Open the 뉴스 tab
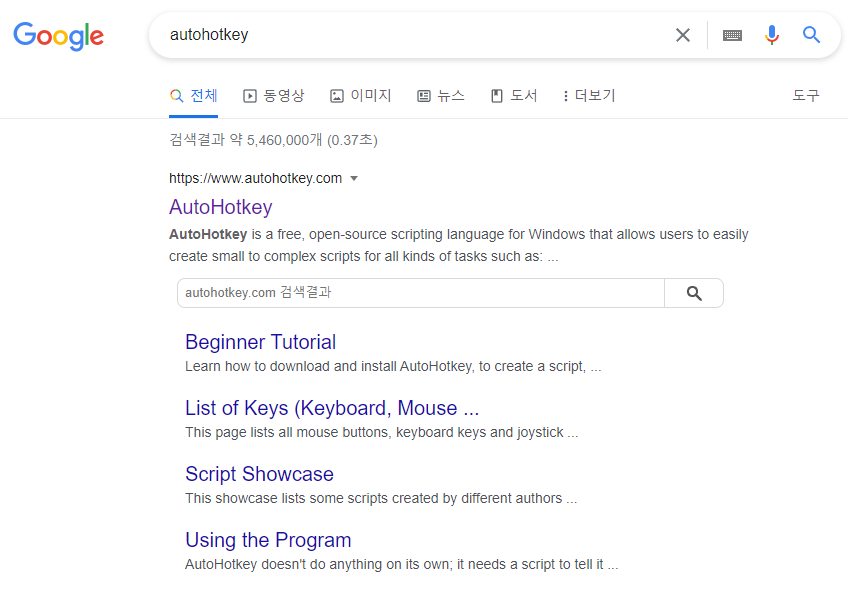The width and height of the screenshot is (848, 600). pos(441,96)
